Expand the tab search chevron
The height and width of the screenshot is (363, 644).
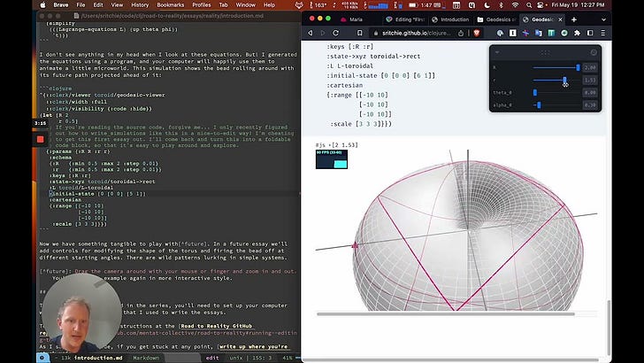[x=603, y=19]
